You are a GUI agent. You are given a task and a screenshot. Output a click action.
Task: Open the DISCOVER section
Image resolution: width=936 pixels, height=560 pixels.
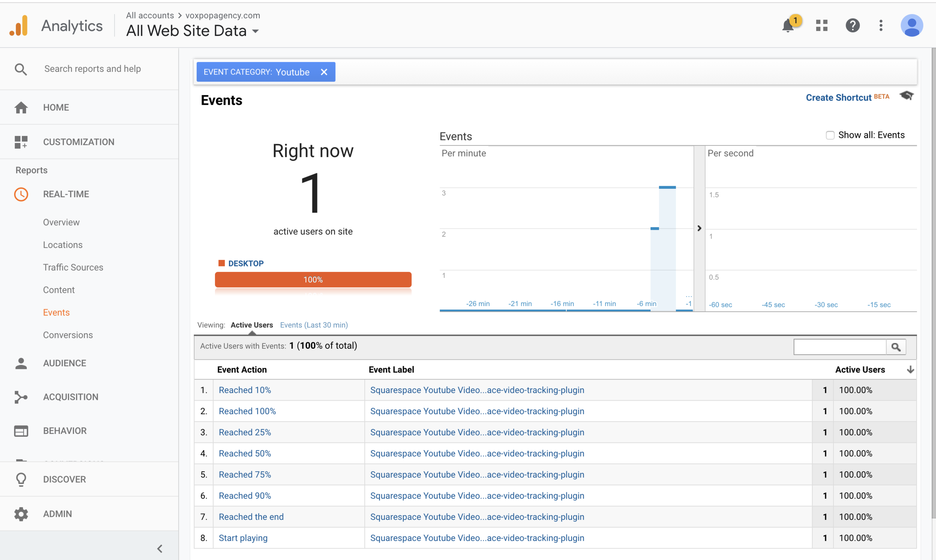pyautogui.click(x=64, y=479)
